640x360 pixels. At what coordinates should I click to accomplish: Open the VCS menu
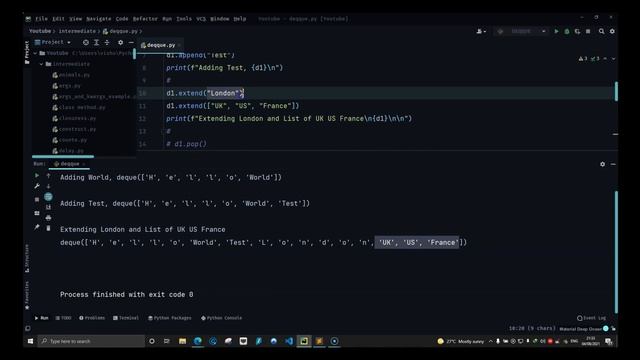coord(201,19)
